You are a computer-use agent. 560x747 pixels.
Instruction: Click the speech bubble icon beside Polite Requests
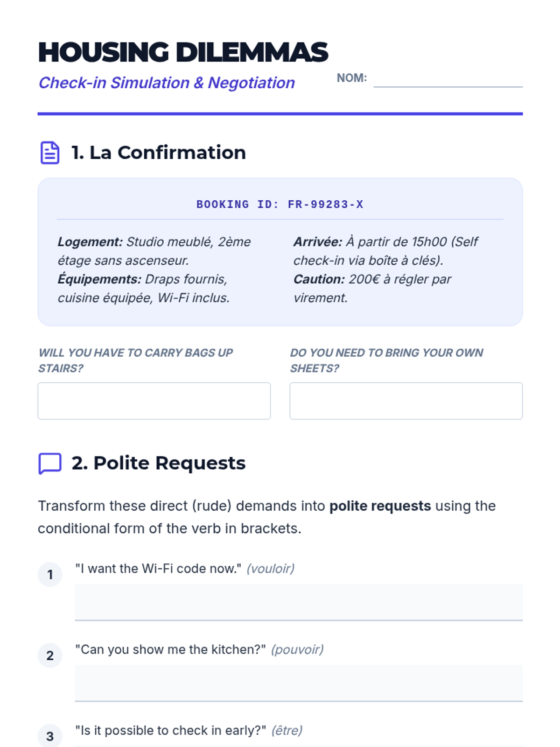(x=50, y=463)
